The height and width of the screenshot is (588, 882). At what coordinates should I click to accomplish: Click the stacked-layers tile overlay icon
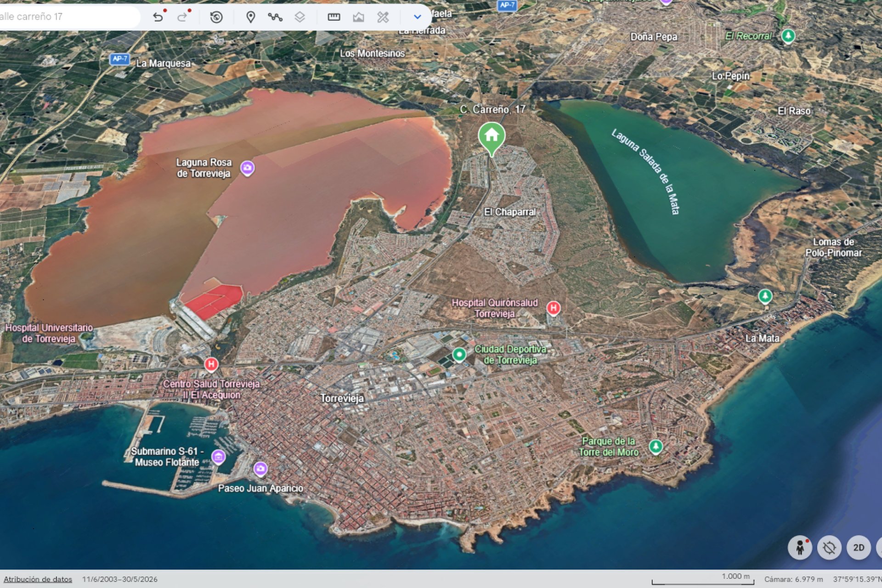(x=300, y=17)
